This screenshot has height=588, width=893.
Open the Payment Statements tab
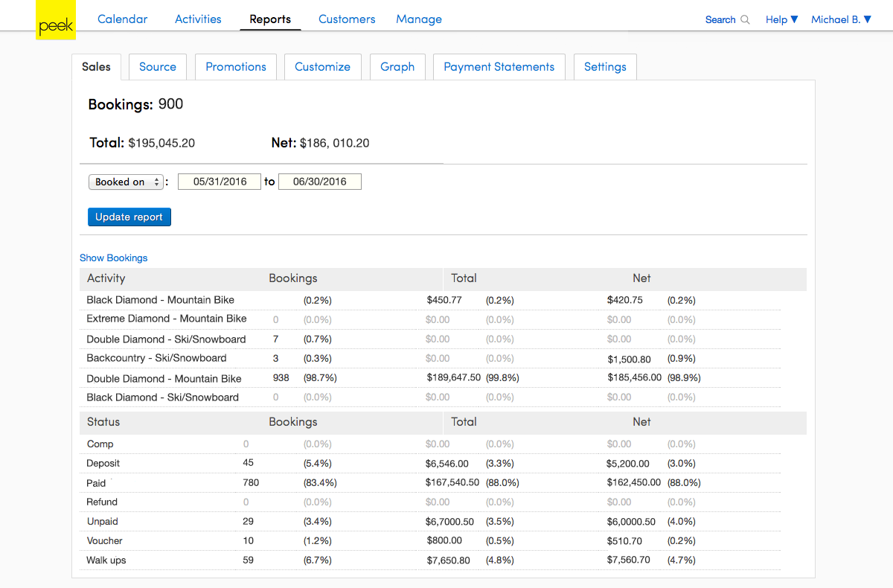499,66
